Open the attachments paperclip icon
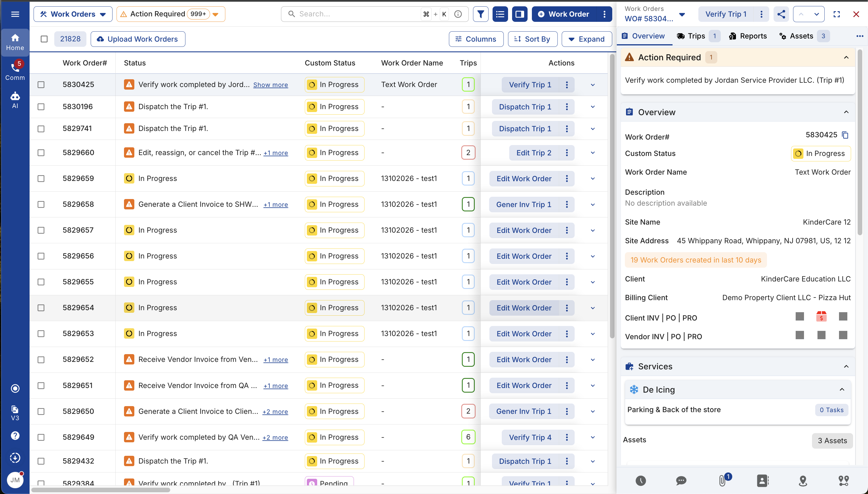 (722, 480)
